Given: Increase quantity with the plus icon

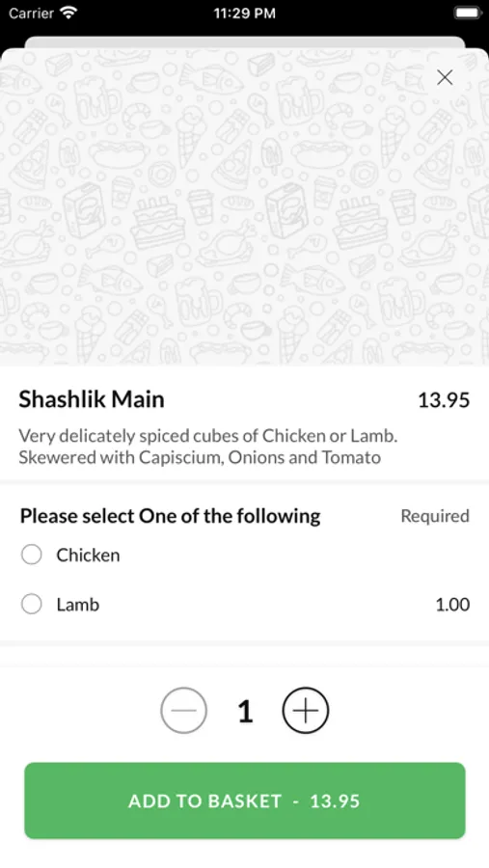Looking at the screenshot, I should click(x=306, y=710).
